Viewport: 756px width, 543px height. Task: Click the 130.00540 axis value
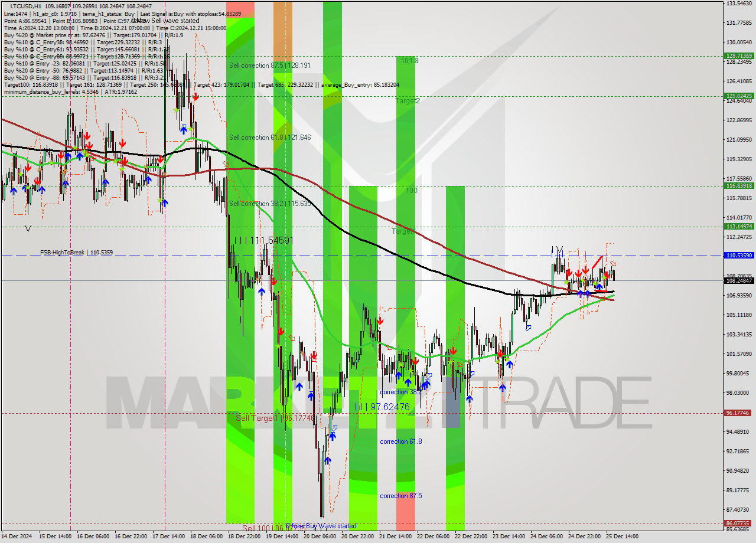point(739,42)
